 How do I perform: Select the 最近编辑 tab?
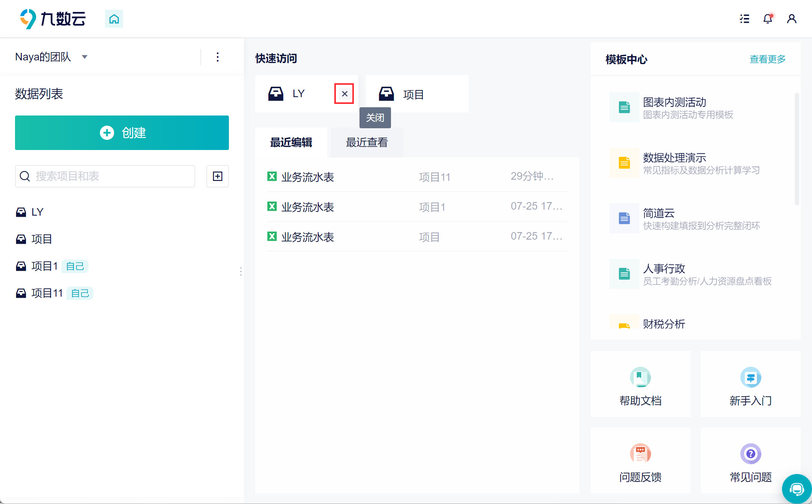pyautogui.click(x=291, y=142)
